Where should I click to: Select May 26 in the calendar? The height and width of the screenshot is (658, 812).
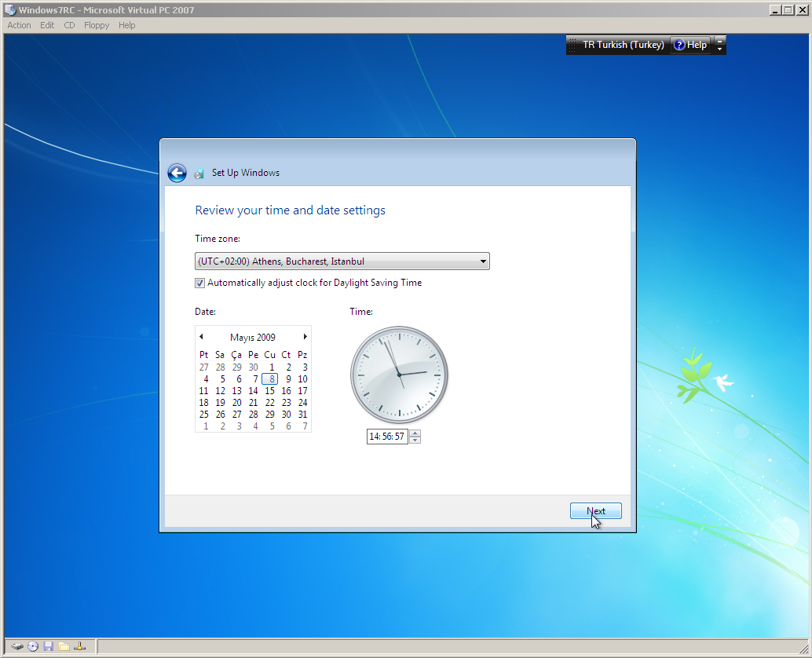221,415
